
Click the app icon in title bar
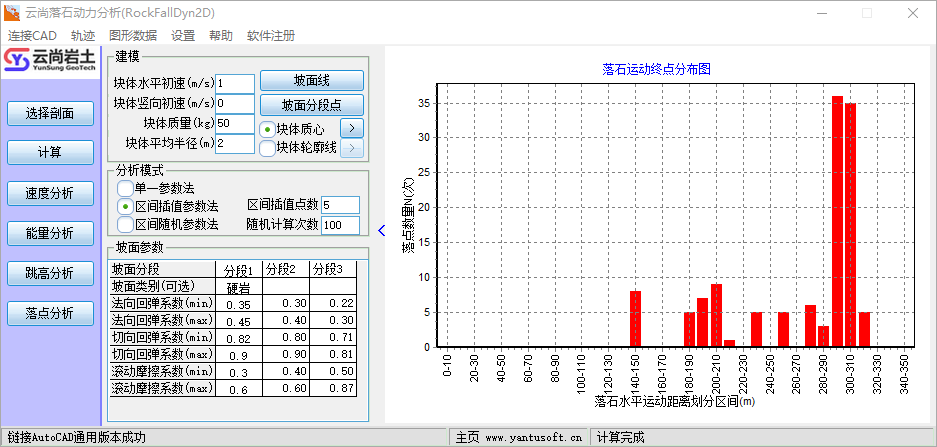point(13,13)
